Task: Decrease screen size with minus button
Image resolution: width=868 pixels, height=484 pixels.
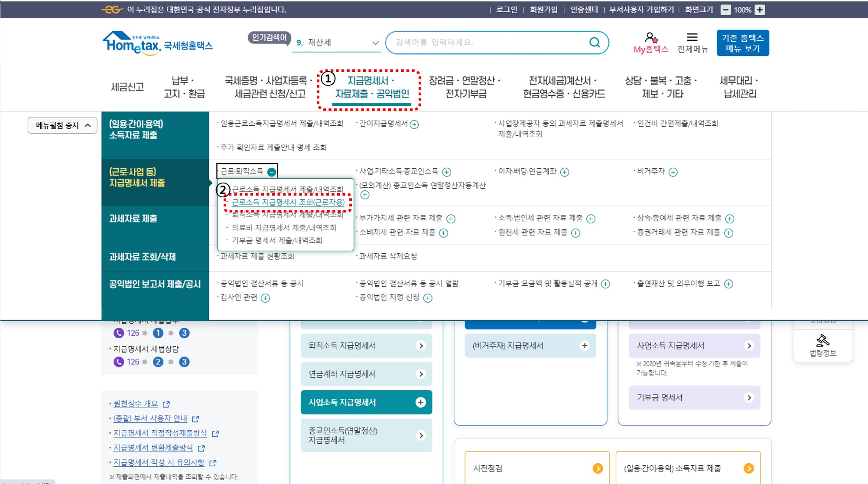Action: pyautogui.click(x=725, y=10)
